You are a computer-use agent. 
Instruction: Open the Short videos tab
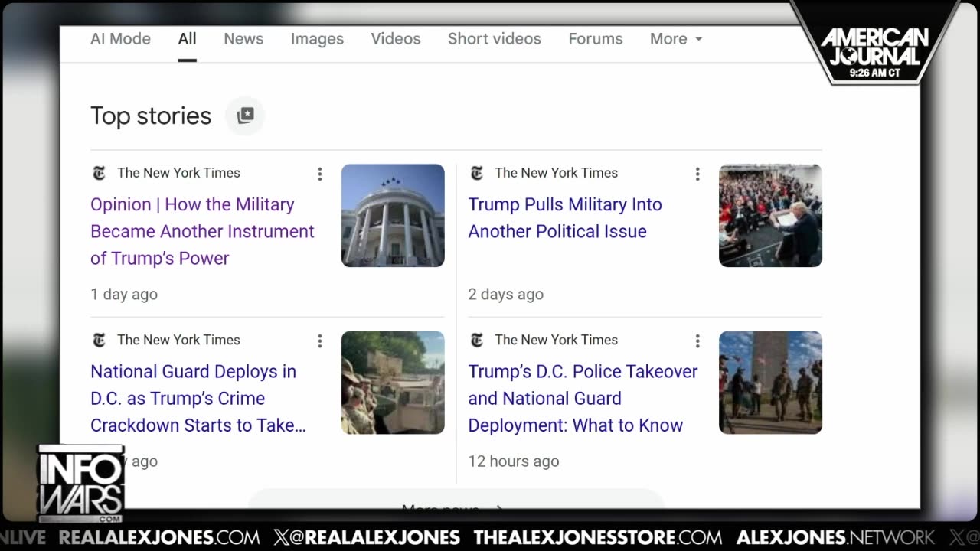pyautogui.click(x=495, y=39)
